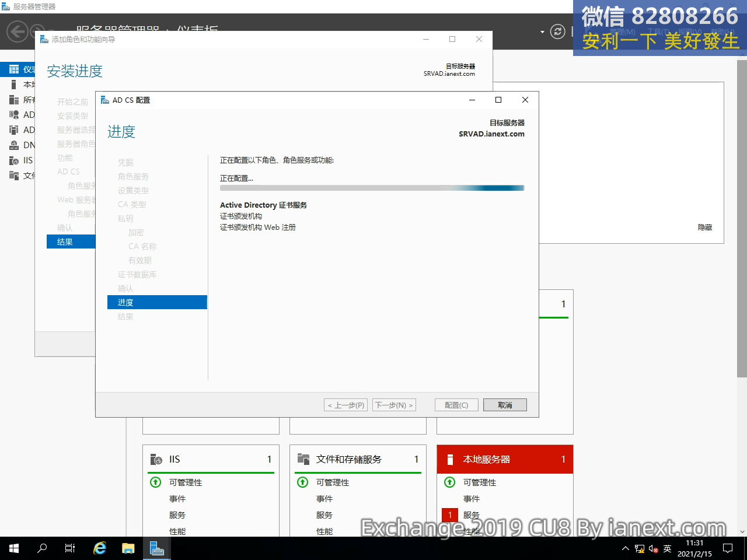
Task: Open 服务 in the 文件和存储服务 tile
Action: coord(324,515)
